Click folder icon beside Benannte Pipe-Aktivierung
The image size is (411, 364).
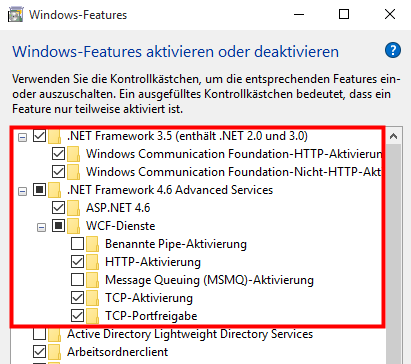pos(93,244)
